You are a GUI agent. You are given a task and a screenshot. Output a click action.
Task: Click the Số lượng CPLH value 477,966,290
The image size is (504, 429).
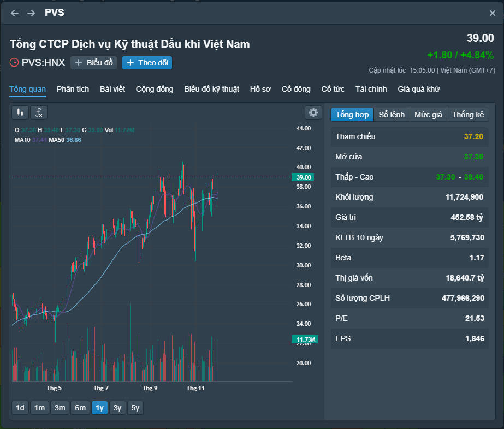click(463, 298)
